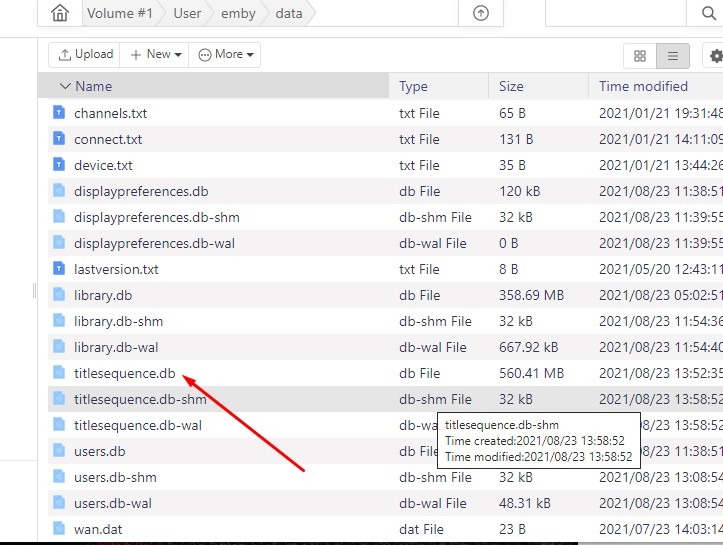Select the library.db file icon
The image size is (723, 545).
click(x=59, y=294)
